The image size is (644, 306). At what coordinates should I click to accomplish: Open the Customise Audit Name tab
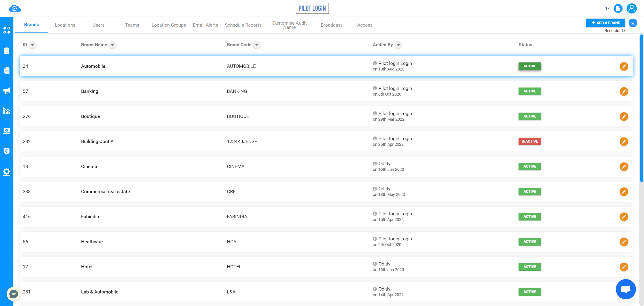(289, 25)
